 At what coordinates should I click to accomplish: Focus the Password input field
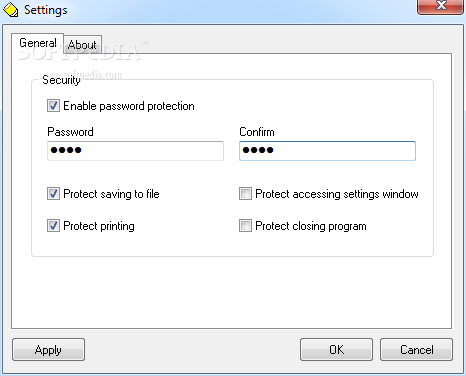click(135, 151)
